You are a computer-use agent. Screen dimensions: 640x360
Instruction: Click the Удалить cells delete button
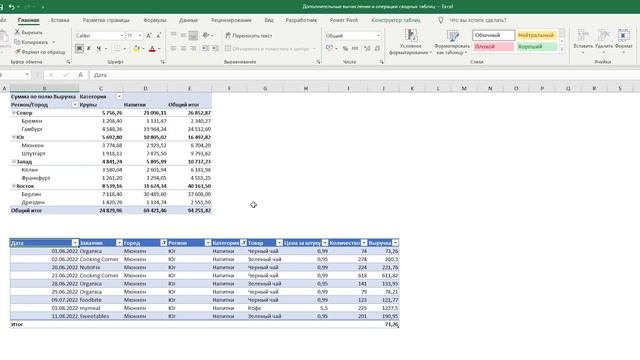pyautogui.click(x=604, y=41)
